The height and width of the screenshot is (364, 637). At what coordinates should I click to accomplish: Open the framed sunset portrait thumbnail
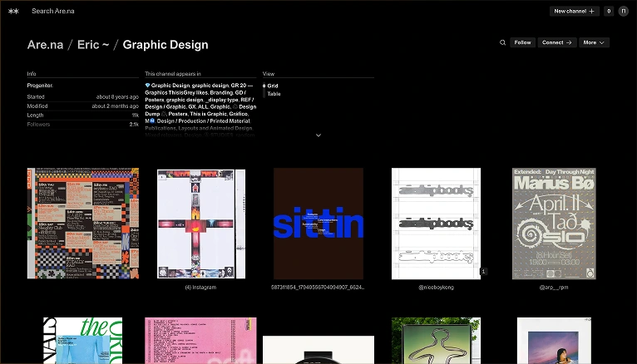pyautogui.click(x=554, y=341)
